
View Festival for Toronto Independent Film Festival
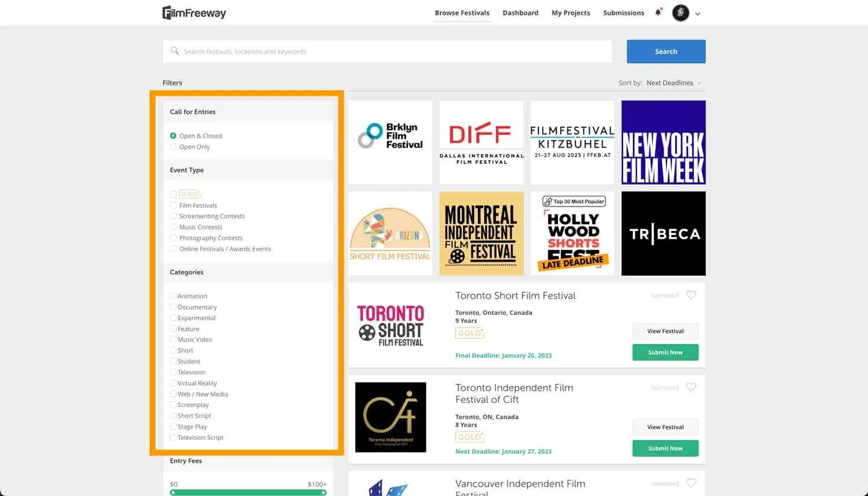[665, 427]
